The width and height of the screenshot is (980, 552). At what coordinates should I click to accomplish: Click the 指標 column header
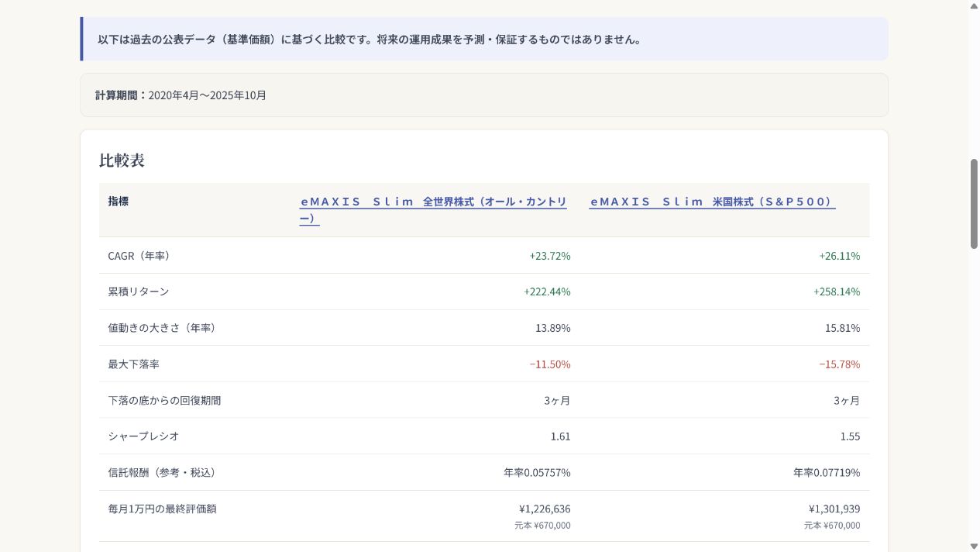[119, 201]
